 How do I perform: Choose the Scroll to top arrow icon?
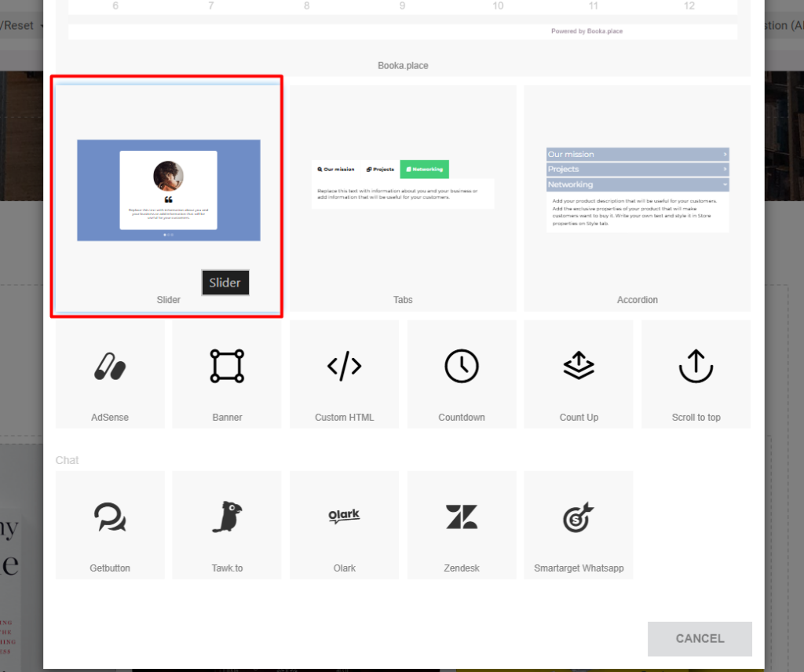(x=696, y=366)
